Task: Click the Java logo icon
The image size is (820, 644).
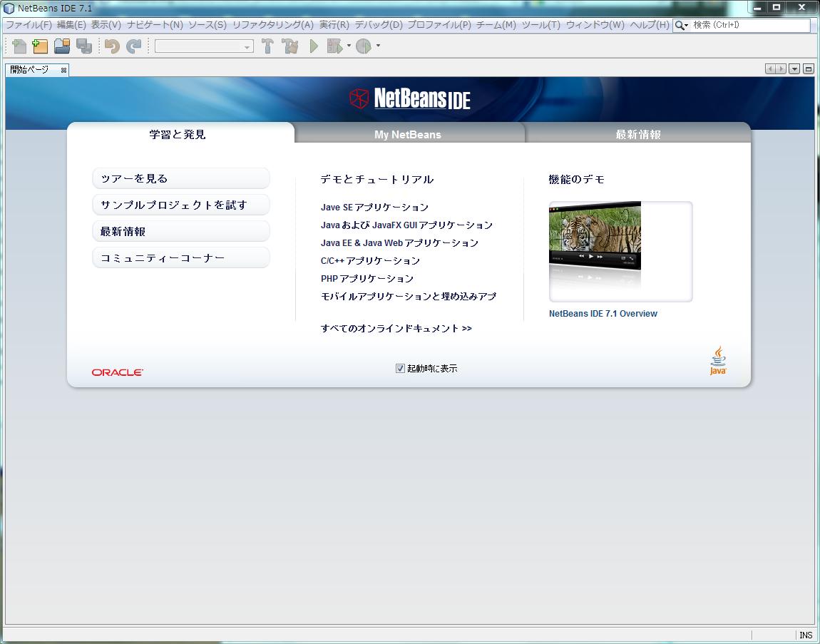Action: tap(718, 360)
